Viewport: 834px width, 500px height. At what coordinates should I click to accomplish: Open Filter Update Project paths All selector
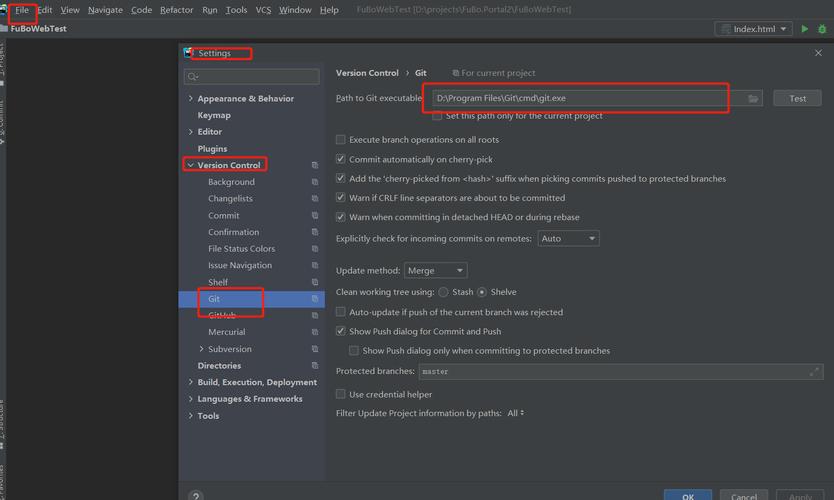[x=515, y=413]
